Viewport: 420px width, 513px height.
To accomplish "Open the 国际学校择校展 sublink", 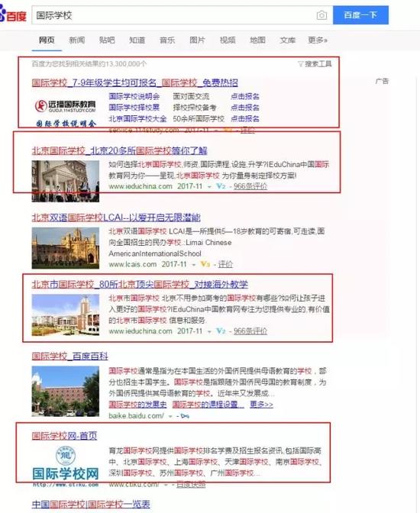I will pyautogui.click(x=134, y=108).
